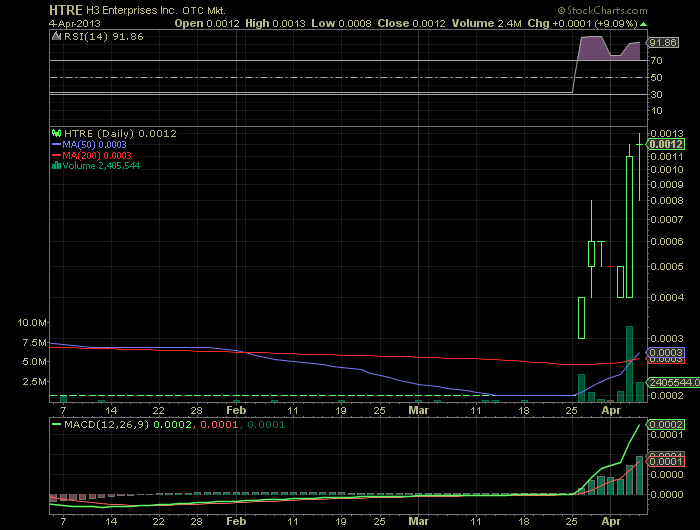The image size is (700, 530).
Task: Click the 'OTC Mkt.' exchange label
Action: pos(204,11)
